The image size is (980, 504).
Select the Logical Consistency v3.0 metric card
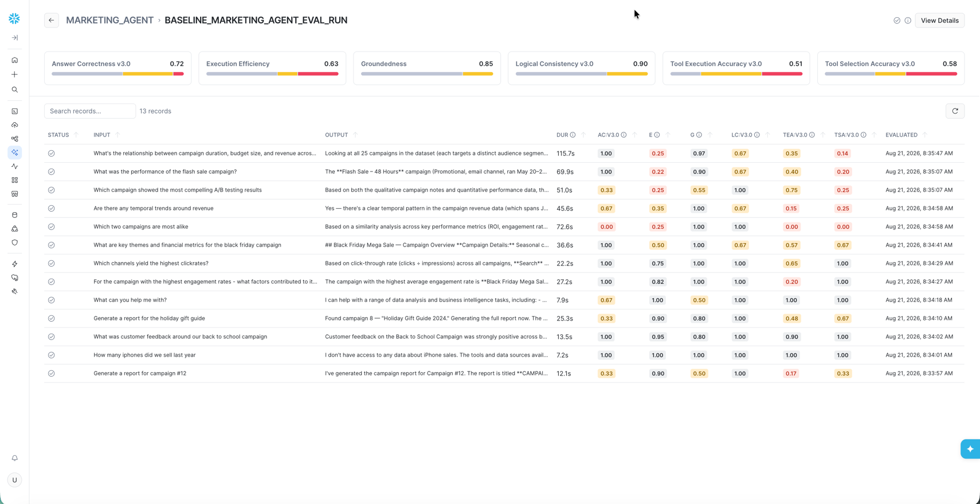pos(582,68)
